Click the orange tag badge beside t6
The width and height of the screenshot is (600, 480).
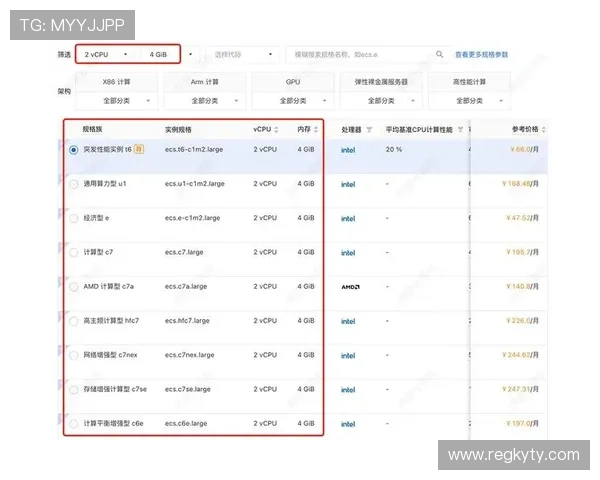[139, 149]
